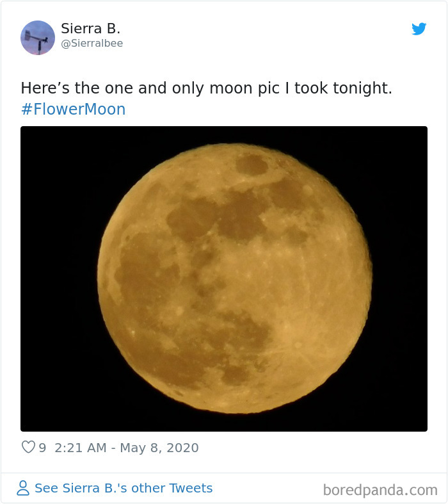Click the word 'tonight' in the tweet
This screenshot has height=504, width=448.
pos(360,88)
